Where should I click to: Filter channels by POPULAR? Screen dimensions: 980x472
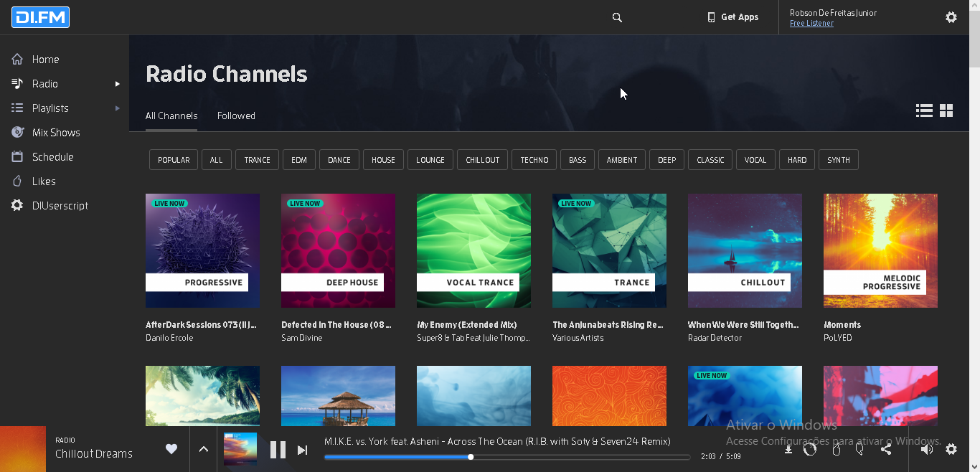point(174,160)
